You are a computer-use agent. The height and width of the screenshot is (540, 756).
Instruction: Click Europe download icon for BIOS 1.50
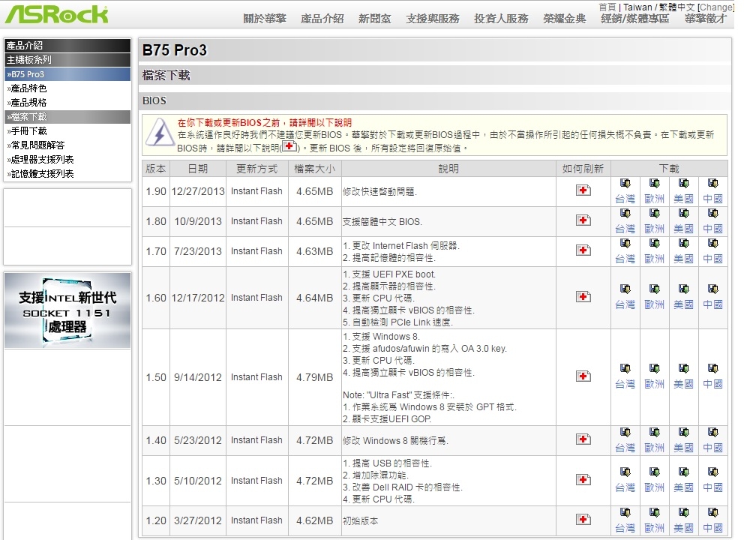click(x=654, y=368)
